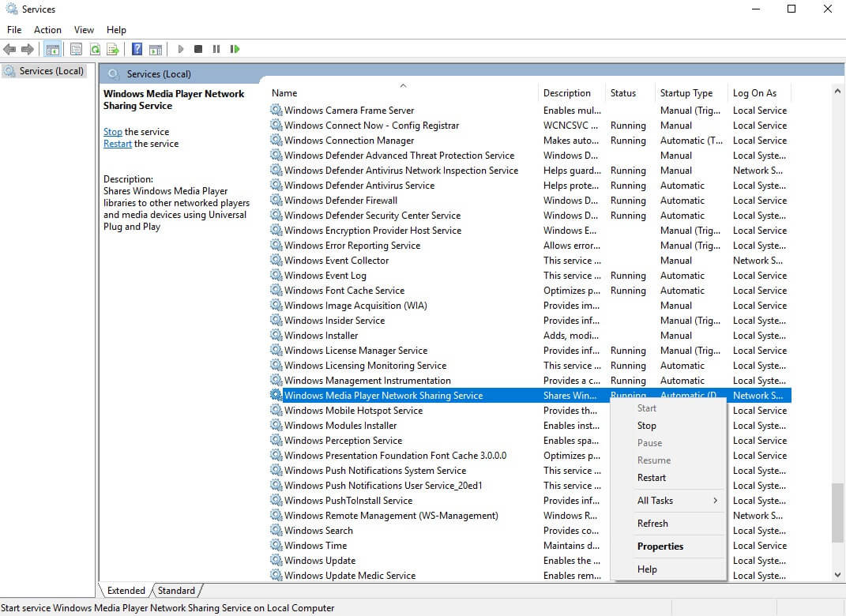Screen dimensions: 846x616
Task: Sort services by Startup Type column header
Action: pos(686,93)
